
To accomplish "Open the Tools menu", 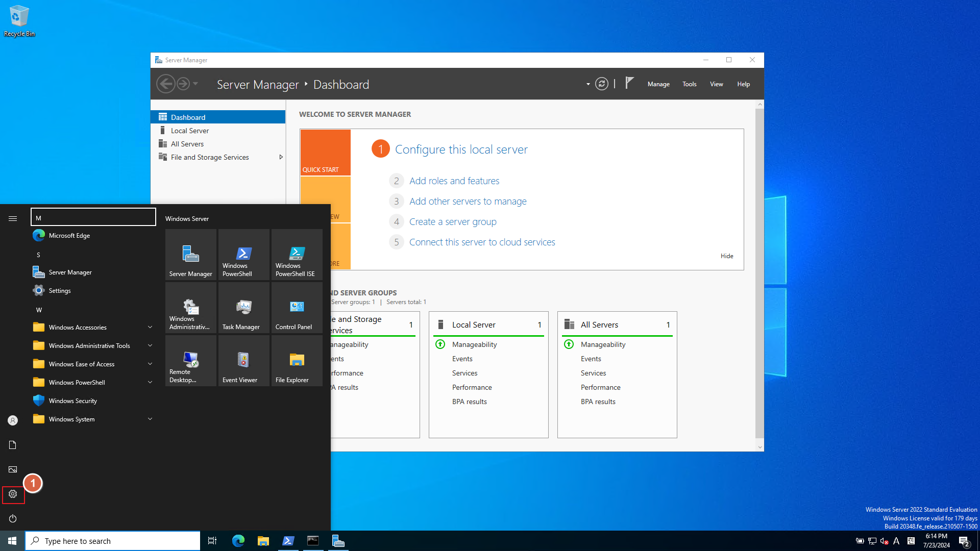I will [x=689, y=84].
